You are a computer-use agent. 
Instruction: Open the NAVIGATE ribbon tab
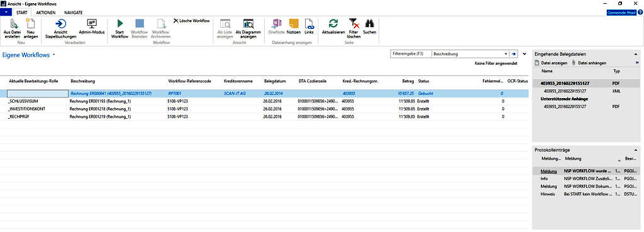pos(74,13)
